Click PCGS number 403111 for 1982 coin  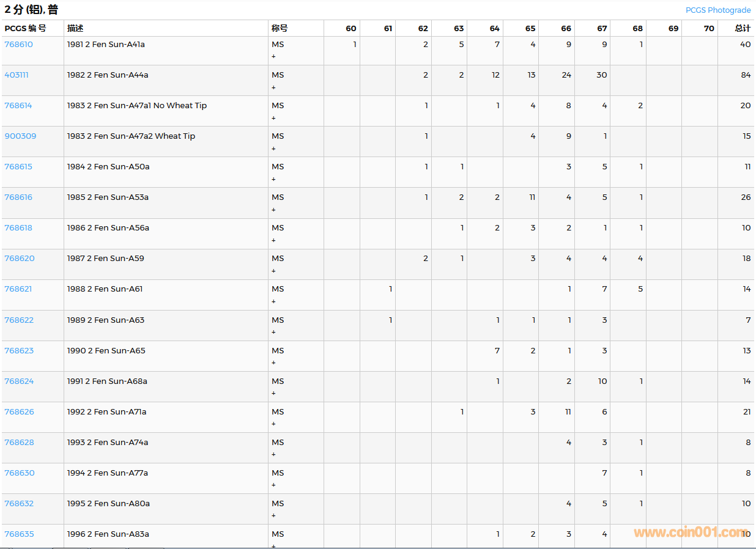(17, 75)
